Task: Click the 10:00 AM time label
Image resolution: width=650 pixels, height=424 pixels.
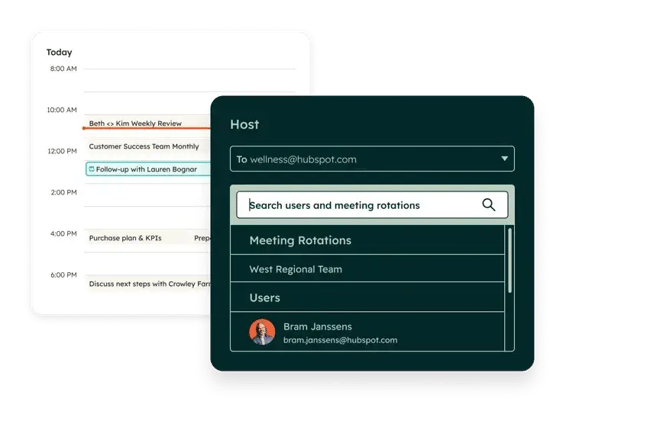Action: (62, 110)
